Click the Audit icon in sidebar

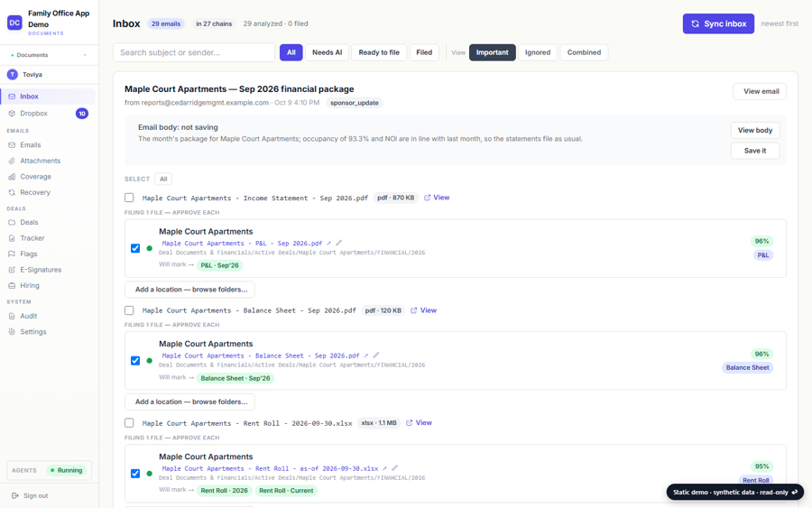[x=12, y=316]
